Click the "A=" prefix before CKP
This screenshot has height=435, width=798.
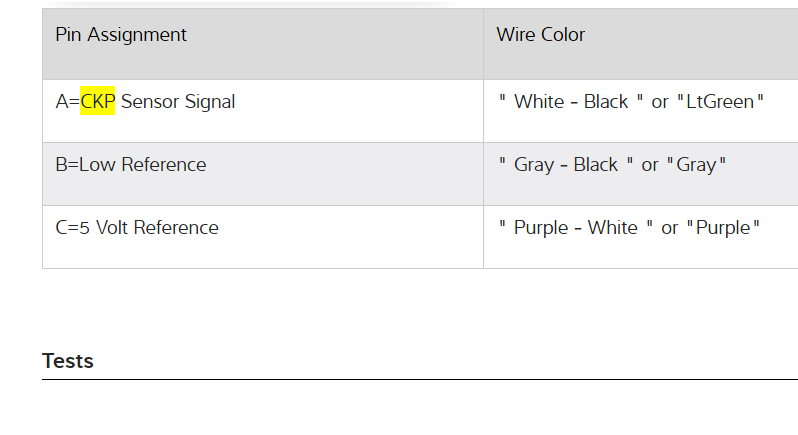click(67, 102)
